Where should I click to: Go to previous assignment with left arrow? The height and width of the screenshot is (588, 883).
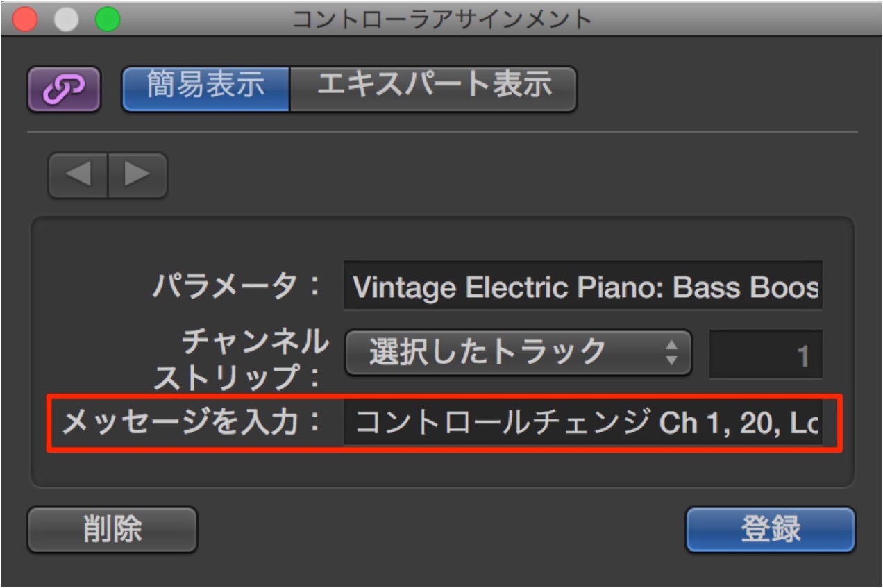point(78,176)
